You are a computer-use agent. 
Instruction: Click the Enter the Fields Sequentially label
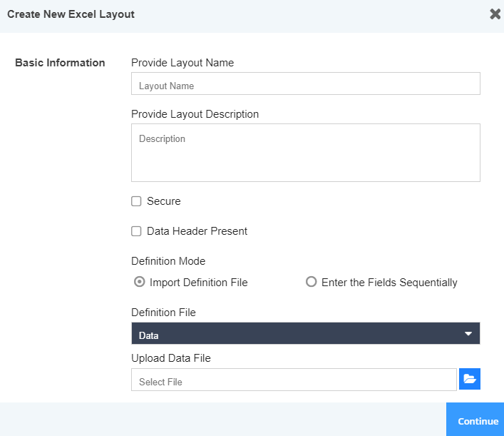coord(389,283)
